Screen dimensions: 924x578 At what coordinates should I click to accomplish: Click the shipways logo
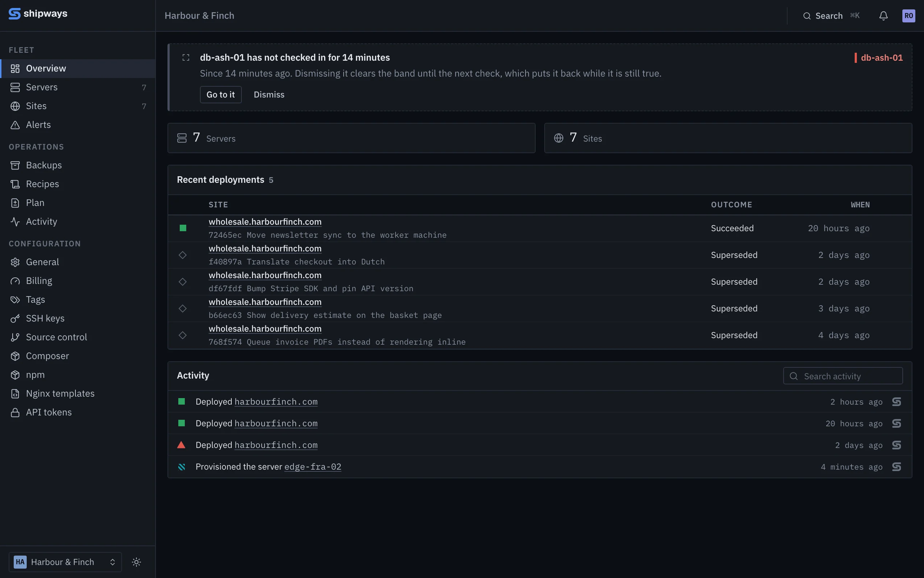coord(38,13)
